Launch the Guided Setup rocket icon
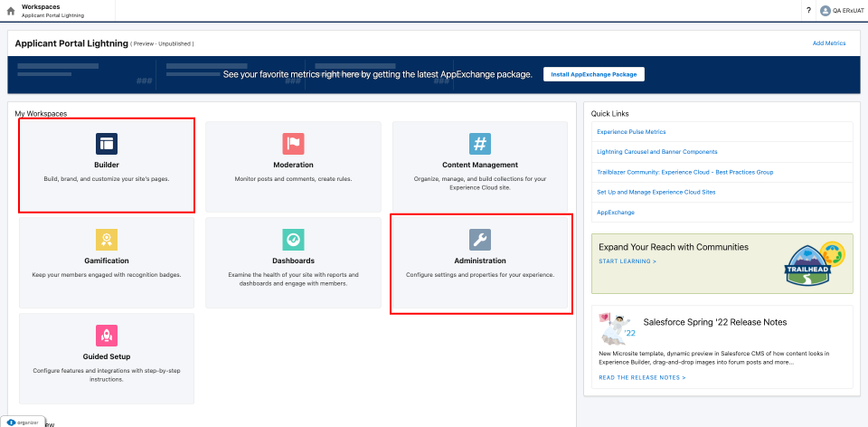Screen dimensions: 868x427 click(107, 335)
